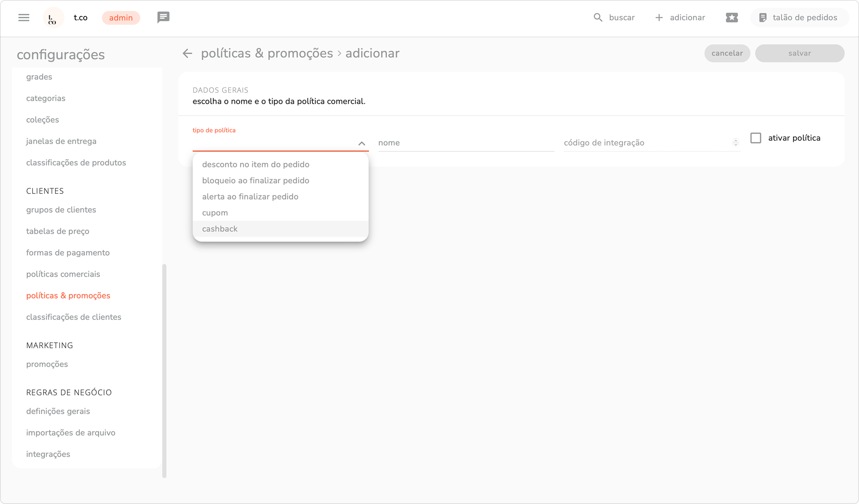Focus the nome input field

(x=466, y=143)
